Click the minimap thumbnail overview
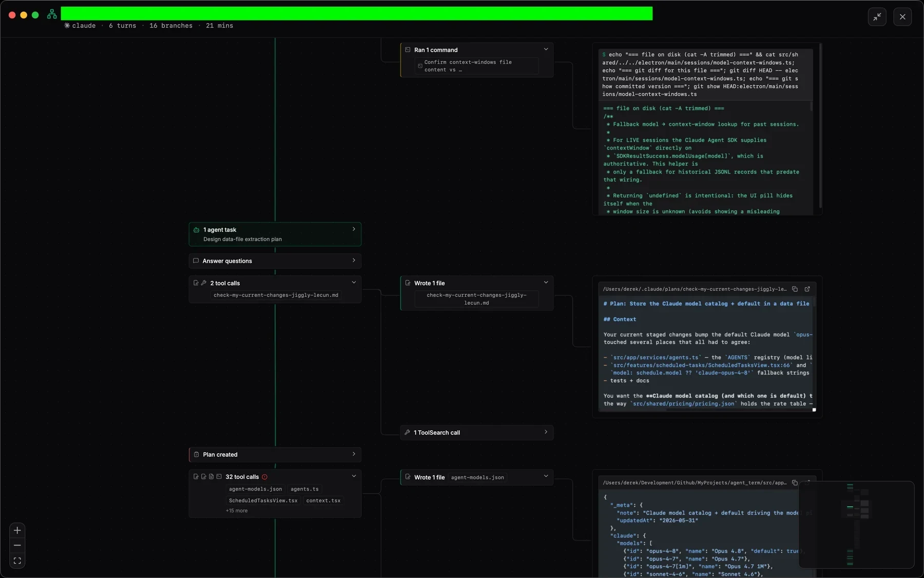924x578 pixels. (856, 525)
